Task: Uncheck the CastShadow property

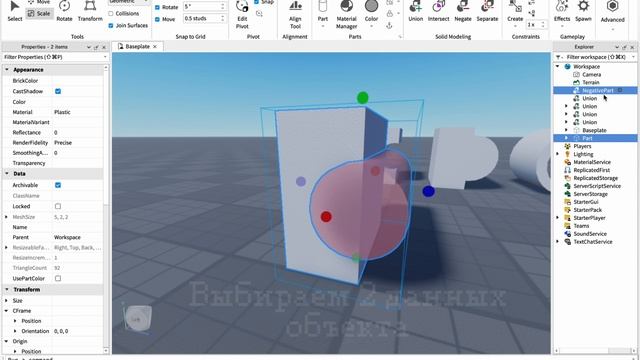Action: pos(58,91)
